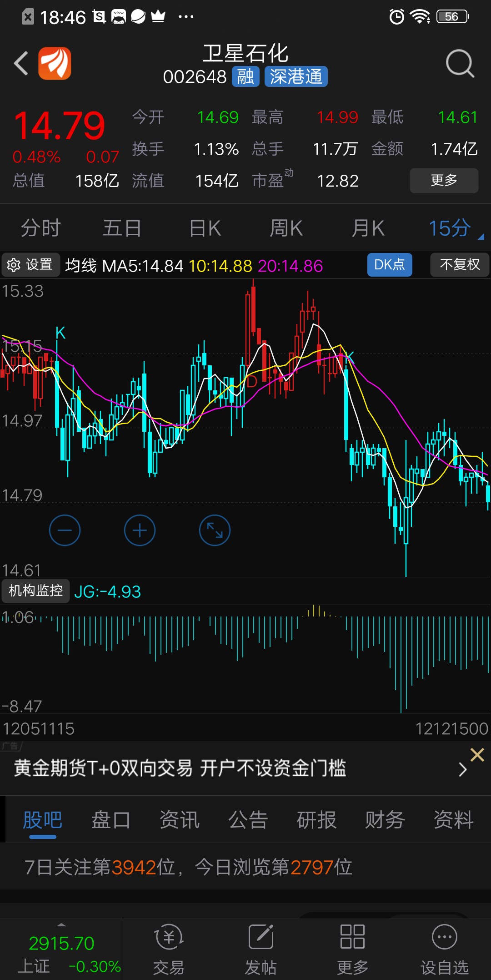Select the 财务 tab
The image size is (491, 980).
point(385,820)
